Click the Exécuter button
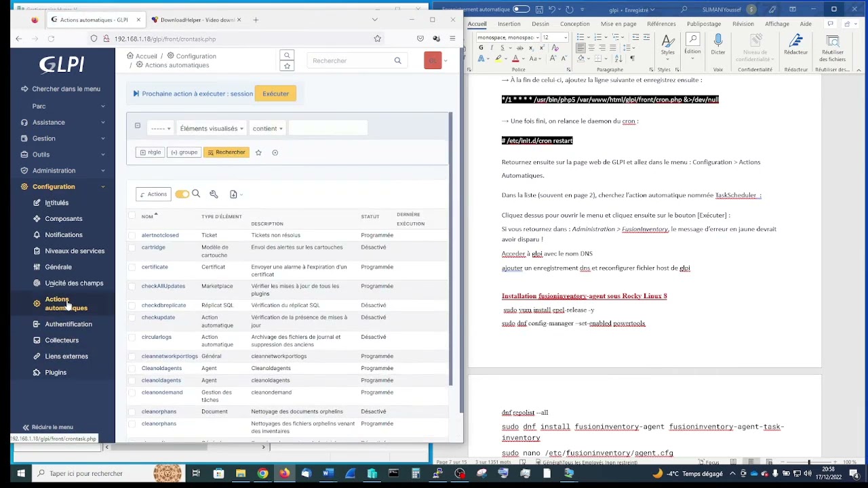The height and width of the screenshot is (488, 868). tap(275, 94)
